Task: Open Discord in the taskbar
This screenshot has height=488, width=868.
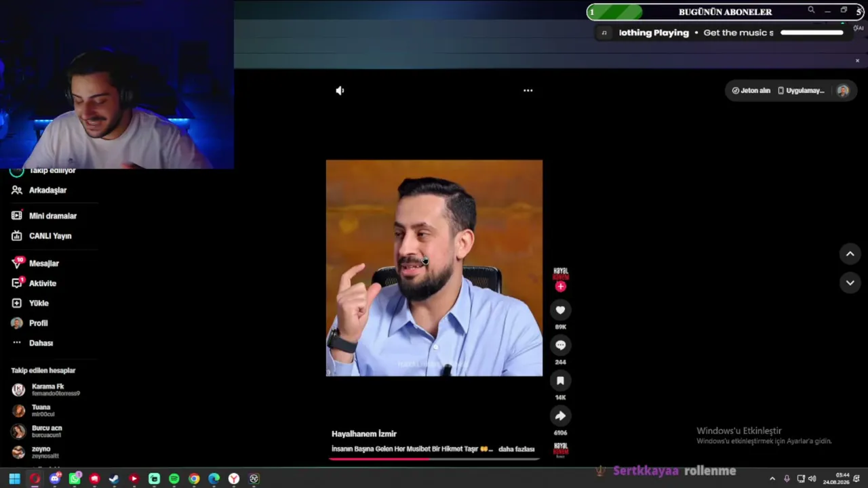Action: click(55, 479)
